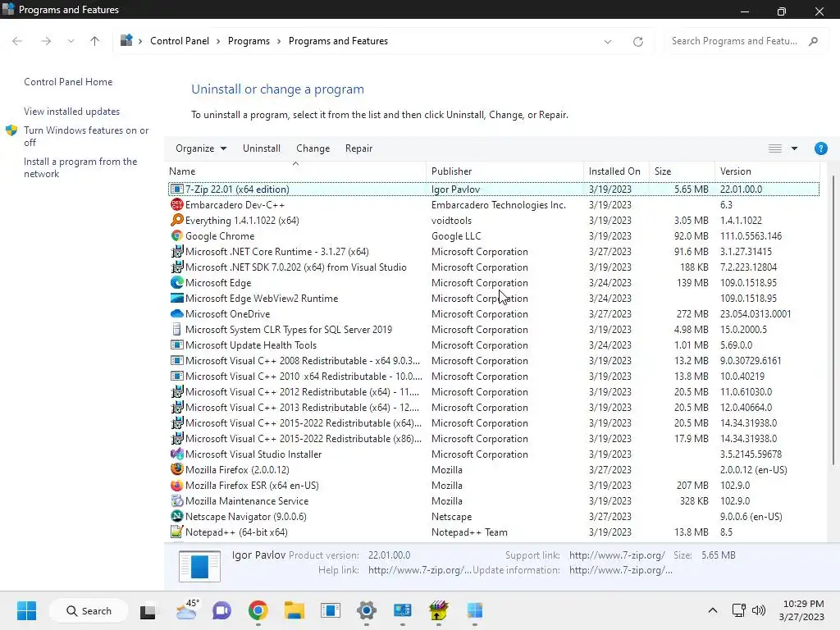Click the Netscape Navigator icon
Screen dimensions: 840x630
177,516
